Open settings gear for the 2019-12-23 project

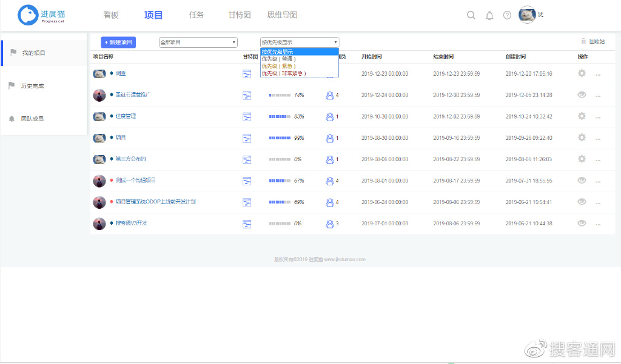(582, 73)
